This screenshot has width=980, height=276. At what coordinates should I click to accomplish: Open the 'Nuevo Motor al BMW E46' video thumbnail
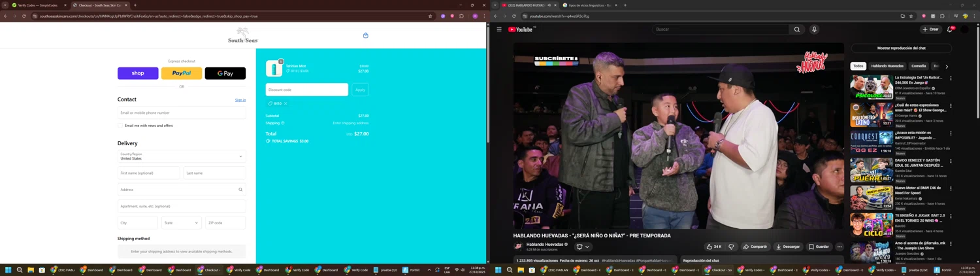[872, 198]
